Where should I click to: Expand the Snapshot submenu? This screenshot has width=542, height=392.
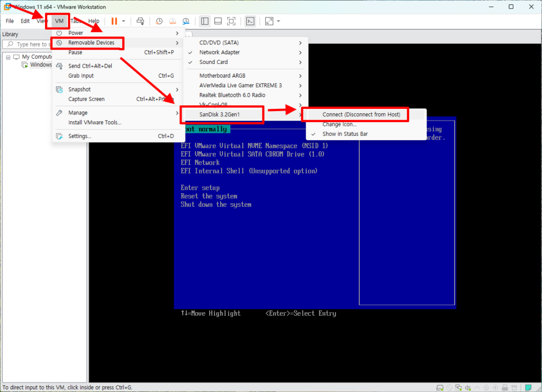[x=117, y=89]
